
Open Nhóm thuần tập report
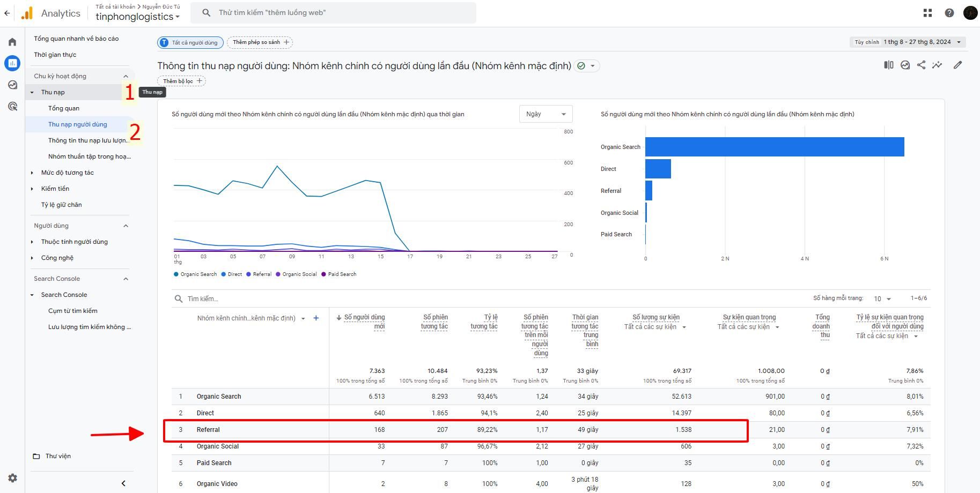coord(90,156)
